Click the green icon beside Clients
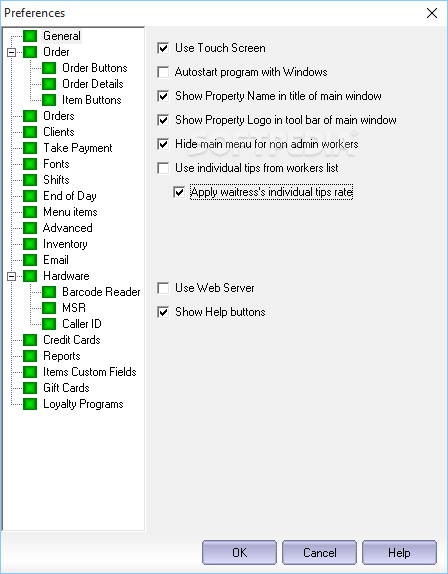The height and width of the screenshot is (574, 448). pos(30,132)
